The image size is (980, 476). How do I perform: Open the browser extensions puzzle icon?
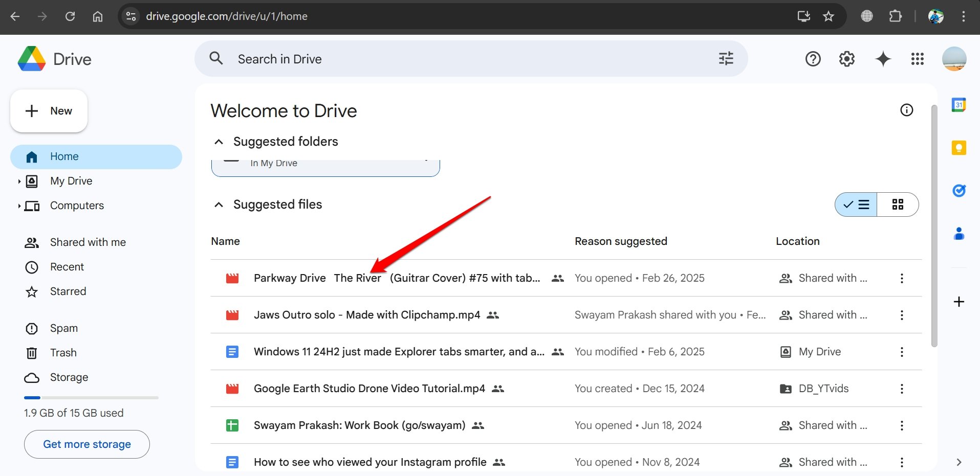895,16
